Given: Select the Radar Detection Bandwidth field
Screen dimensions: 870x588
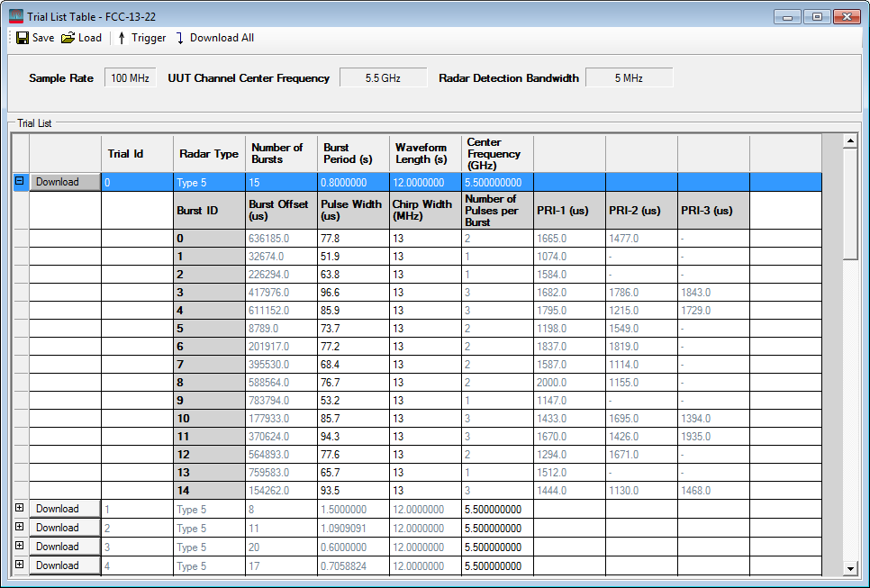Looking at the screenshot, I should click(629, 78).
